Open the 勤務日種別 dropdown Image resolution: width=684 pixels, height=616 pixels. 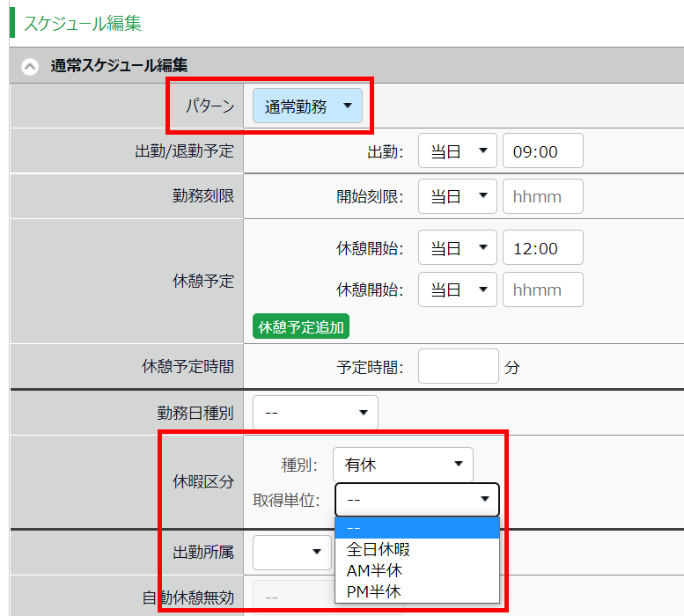(315, 413)
